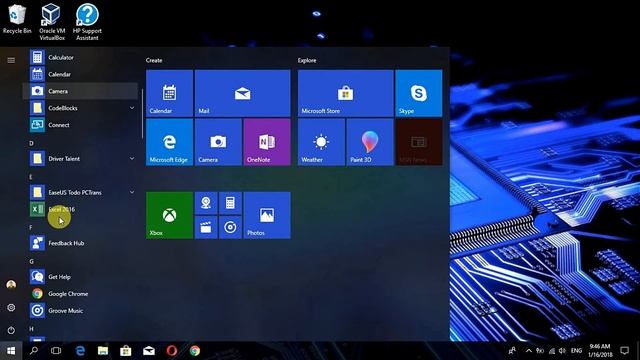
Task: Open the taskbar clock and date
Action: tap(600, 351)
